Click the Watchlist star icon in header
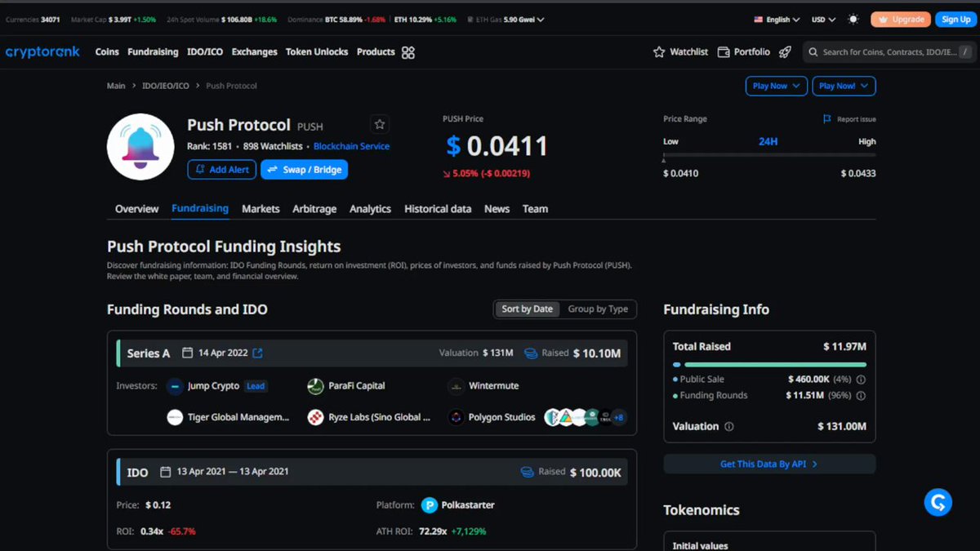The width and height of the screenshot is (980, 551). [x=659, y=52]
